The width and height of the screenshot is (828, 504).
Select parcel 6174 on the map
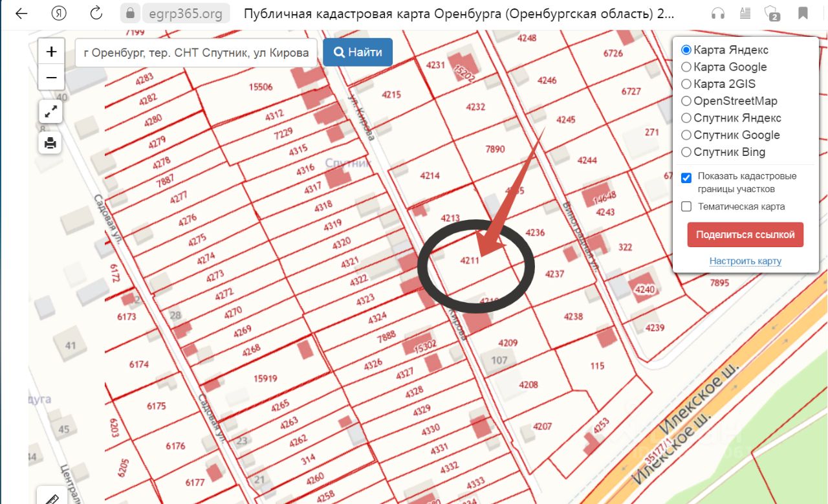138,364
